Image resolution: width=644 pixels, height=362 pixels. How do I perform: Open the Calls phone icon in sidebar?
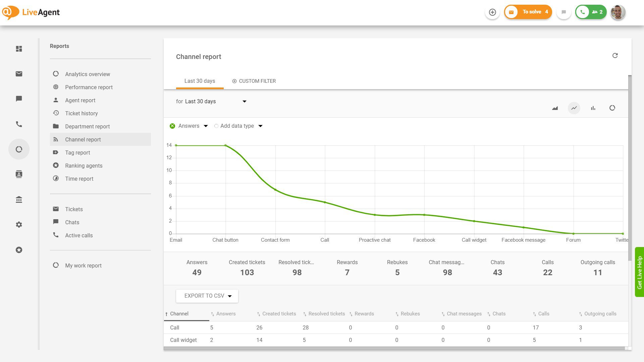(19, 124)
